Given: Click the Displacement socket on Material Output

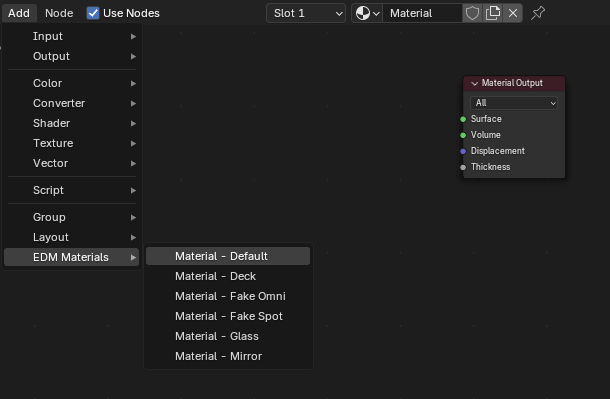Looking at the screenshot, I should 463,151.
